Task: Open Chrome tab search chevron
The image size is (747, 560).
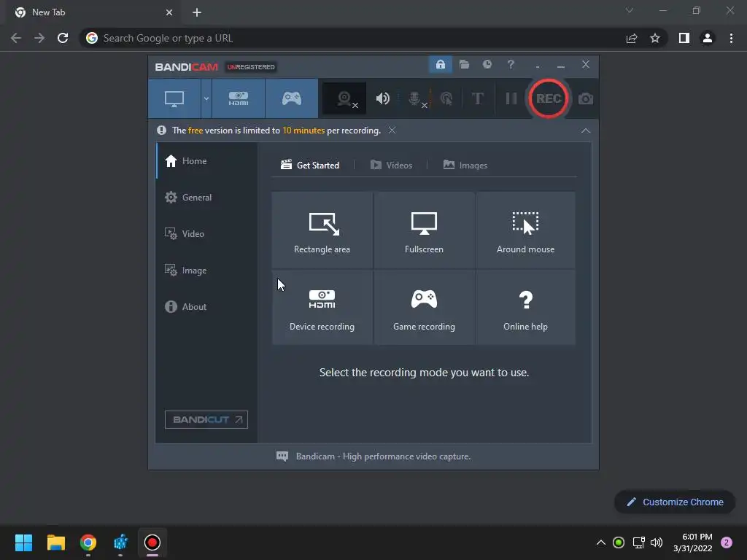Action: (630, 10)
